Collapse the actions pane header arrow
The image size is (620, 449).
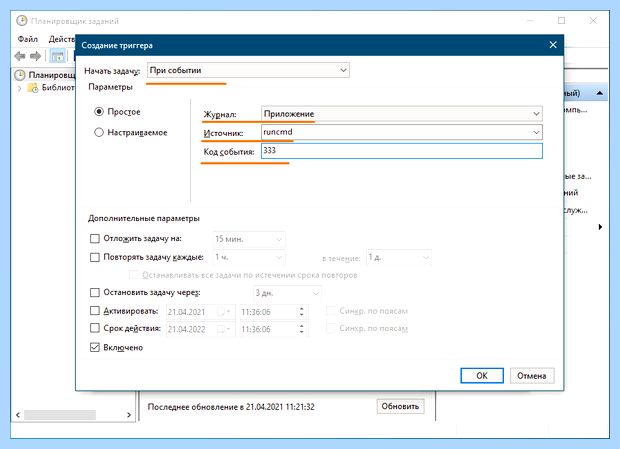tap(600, 93)
